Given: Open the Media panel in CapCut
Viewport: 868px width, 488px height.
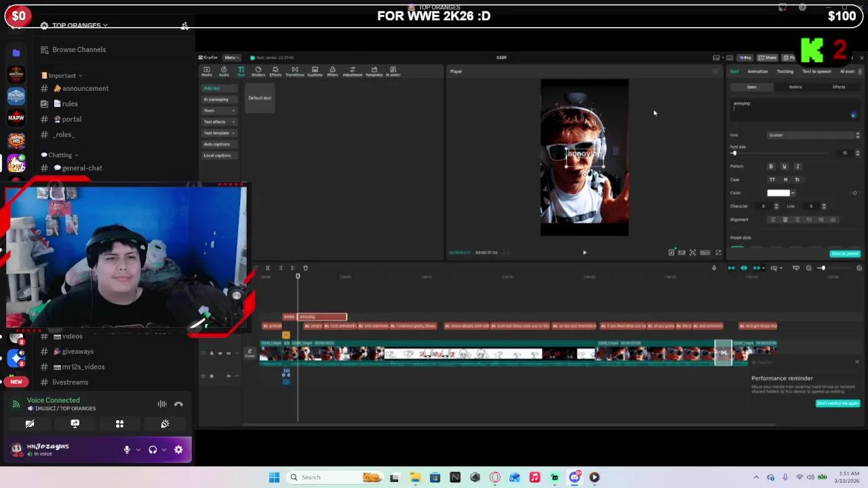Looking at the screenshot, I should point(207,71).
